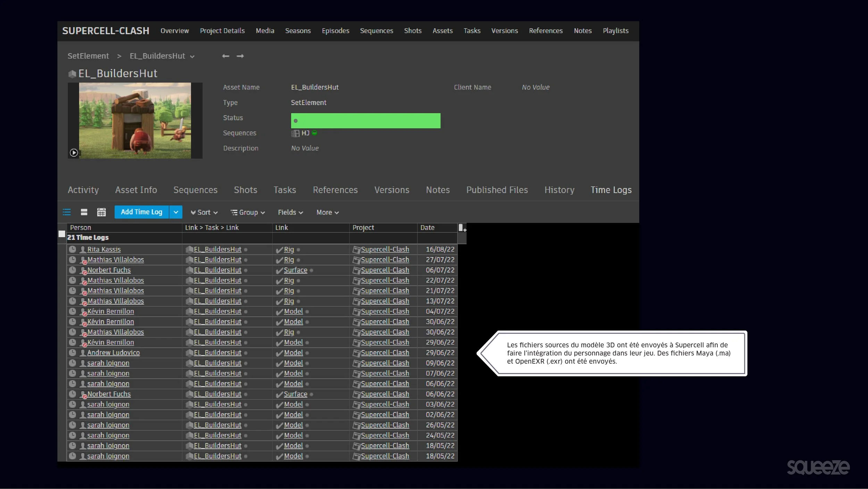Switch to the Activity tab
868x489 pixels.
(x=83, y=190)
